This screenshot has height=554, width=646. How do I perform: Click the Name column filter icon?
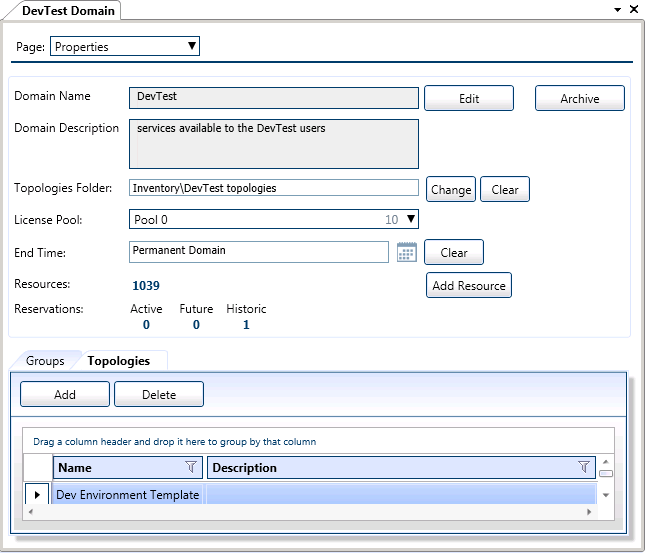point(191,467)
